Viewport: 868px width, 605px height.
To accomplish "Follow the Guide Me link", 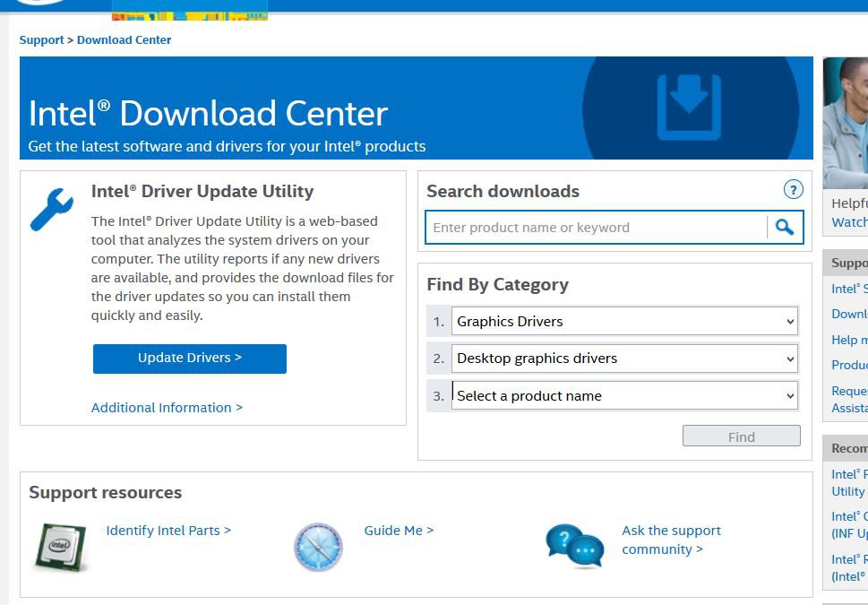I will click(x=399, y=531).
